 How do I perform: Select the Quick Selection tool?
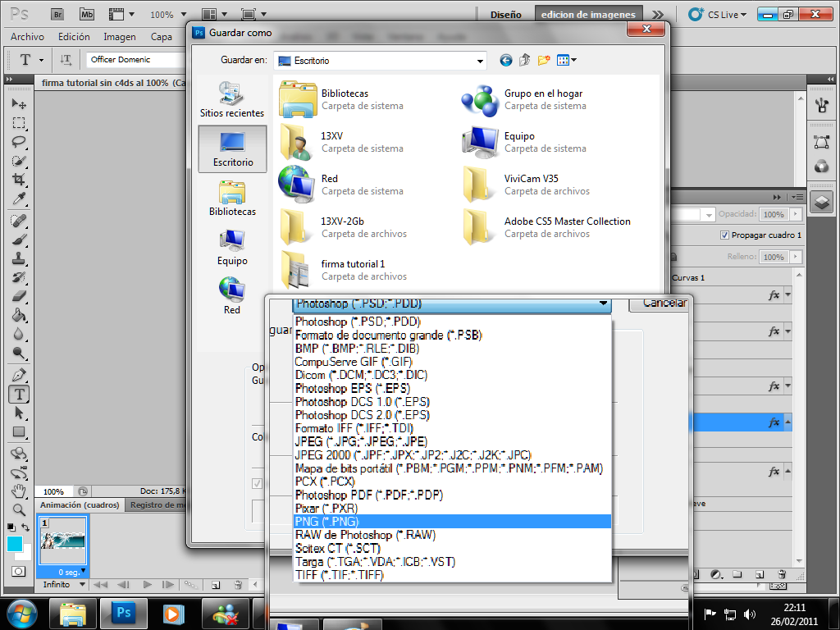[19, 161]
